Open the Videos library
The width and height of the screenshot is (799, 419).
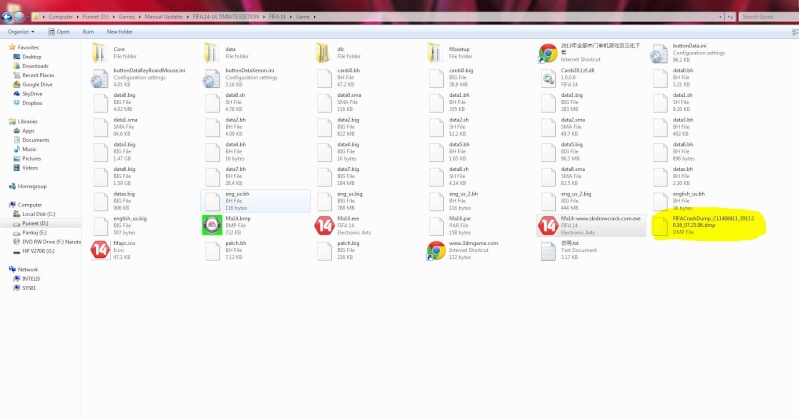30,168
